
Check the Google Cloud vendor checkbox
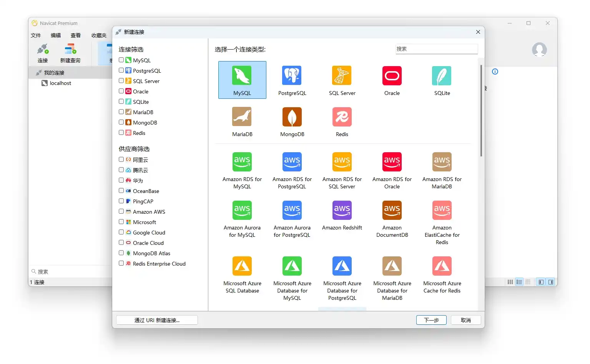pos(121,232)
